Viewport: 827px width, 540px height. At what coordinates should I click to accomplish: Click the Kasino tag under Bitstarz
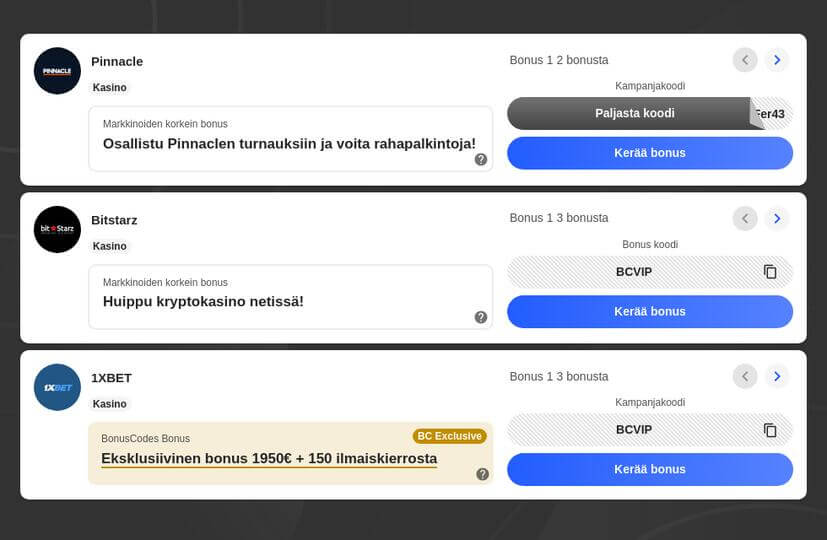(110, 246)
